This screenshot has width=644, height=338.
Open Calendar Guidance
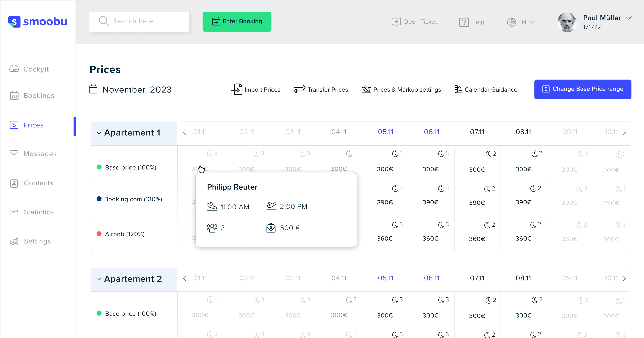(486, 89)
